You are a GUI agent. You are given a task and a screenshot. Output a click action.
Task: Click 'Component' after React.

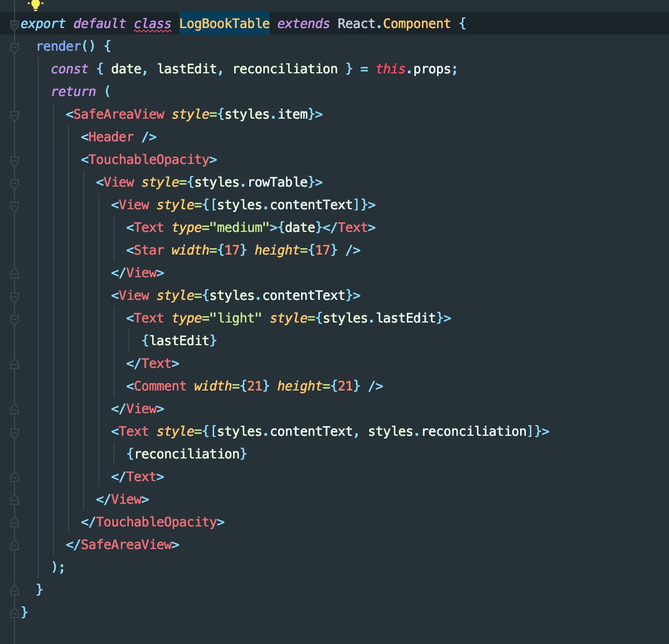point(417,24)
